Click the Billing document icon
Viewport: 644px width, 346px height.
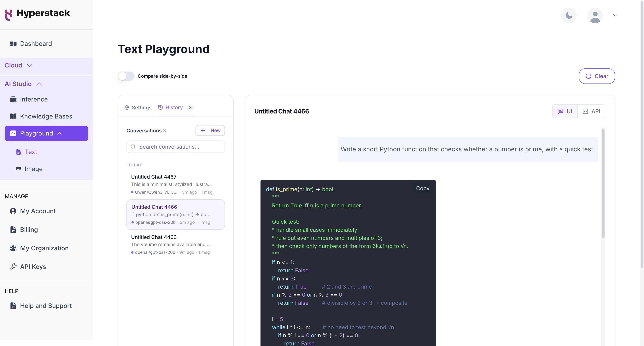coord(13,230)
